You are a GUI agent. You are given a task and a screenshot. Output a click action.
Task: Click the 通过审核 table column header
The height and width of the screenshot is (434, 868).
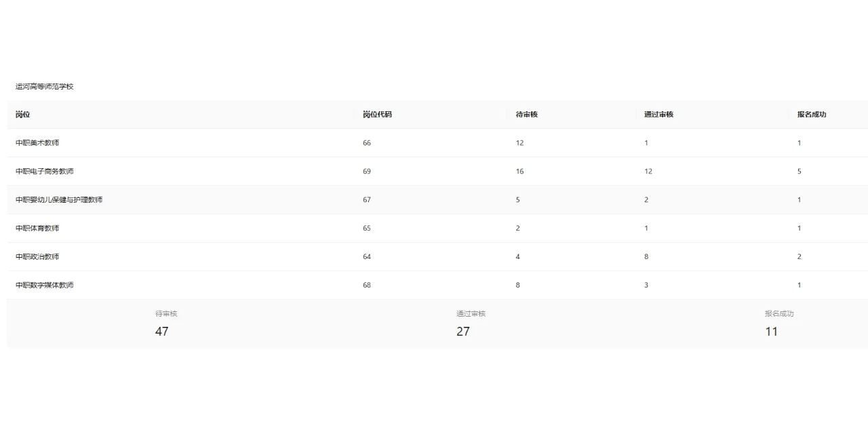(658, 115)
